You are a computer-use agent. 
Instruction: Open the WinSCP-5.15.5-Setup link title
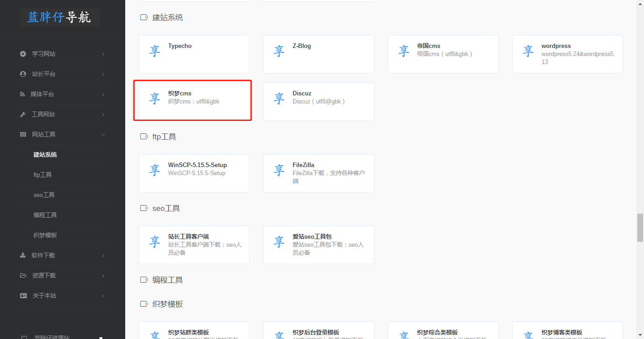198,165
